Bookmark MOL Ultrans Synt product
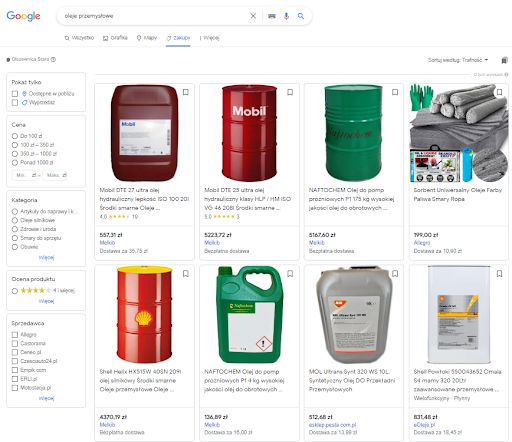This screenshot has width=512, height=442. click(x=395, y=274)
